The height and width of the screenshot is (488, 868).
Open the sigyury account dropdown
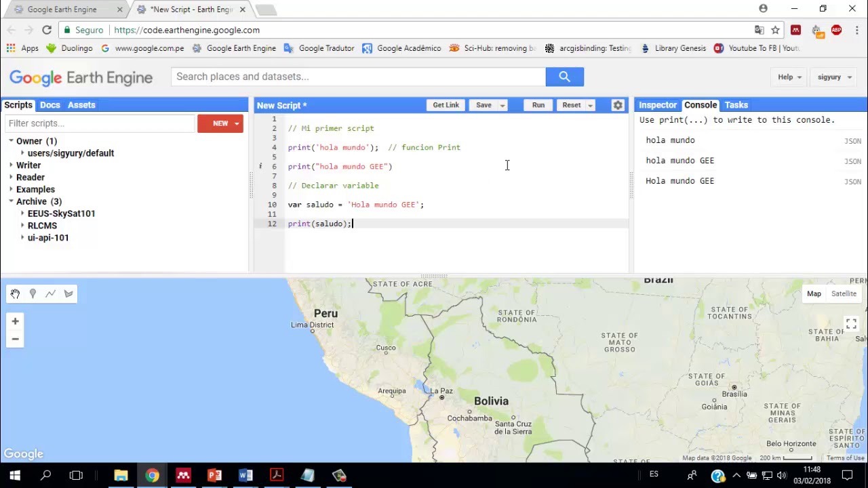tap(834, 77)
